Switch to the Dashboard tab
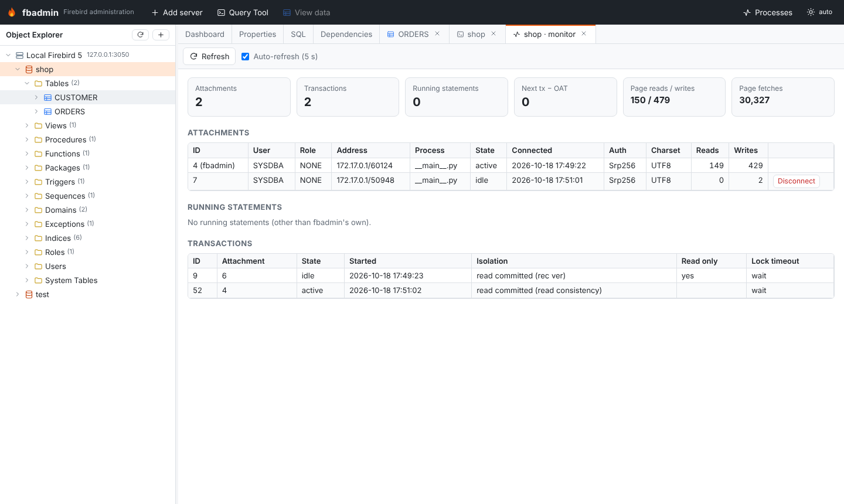The height and width of the screenshot is (504, 844). pyautogui.click(x=205, y=34)
